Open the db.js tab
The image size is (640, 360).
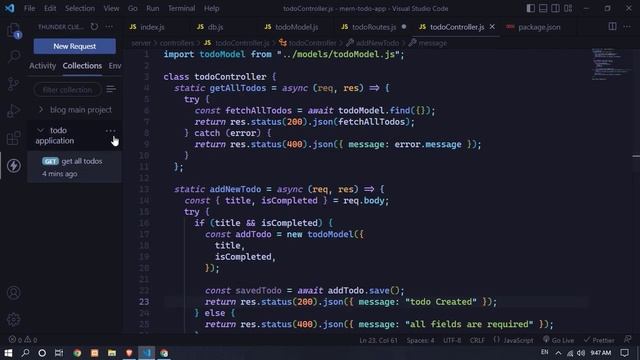(215, 27)
